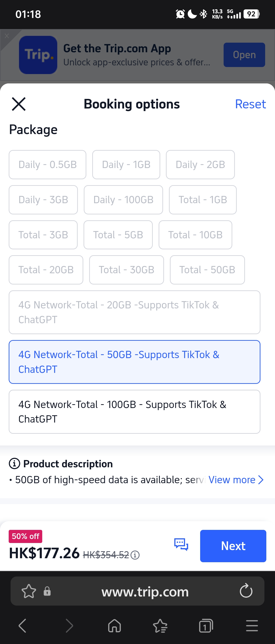Tap the price info icon
This screenshot has height=644, width=275.
click(135, 555)
